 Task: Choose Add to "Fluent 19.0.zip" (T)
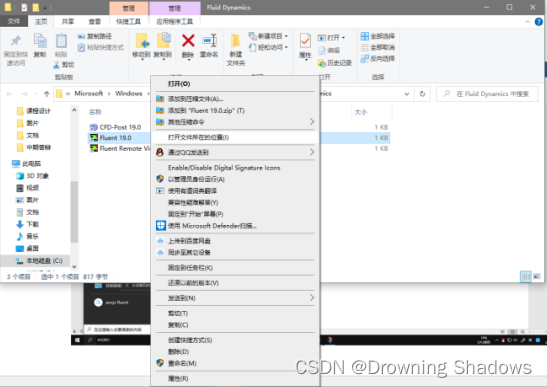[x=235, y=110]
